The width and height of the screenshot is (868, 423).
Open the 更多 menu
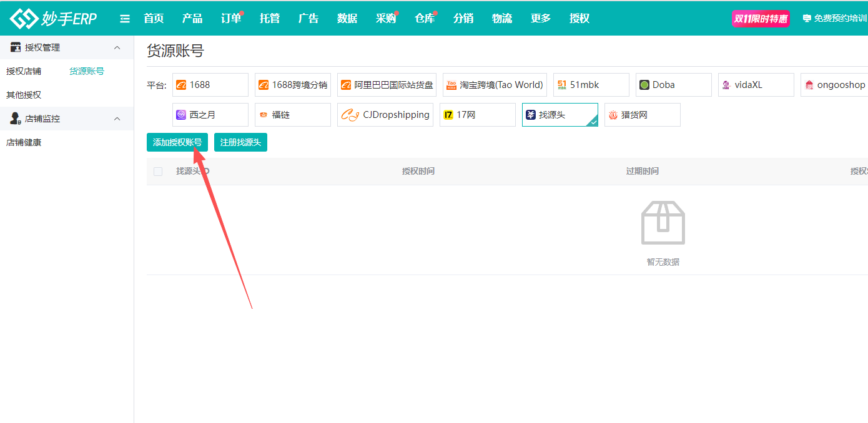point(541,19)
